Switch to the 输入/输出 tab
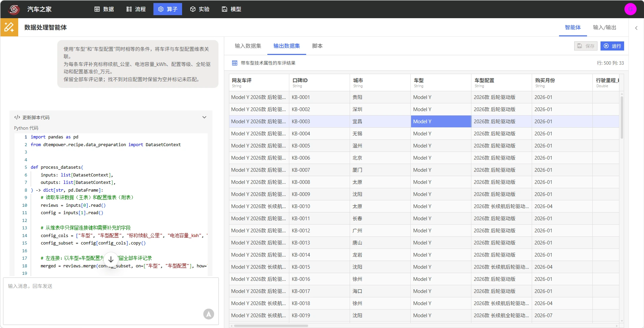 605,27
